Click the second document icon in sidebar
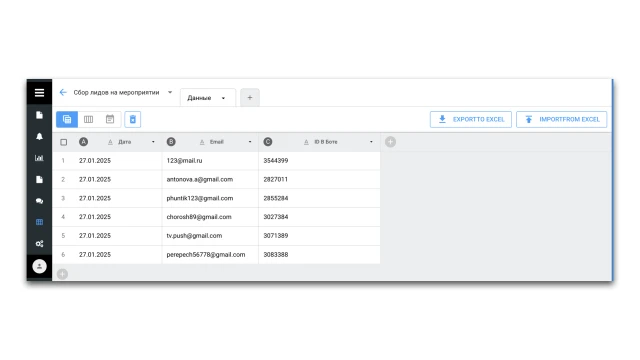The image size is (640, 360). (39, 180)
